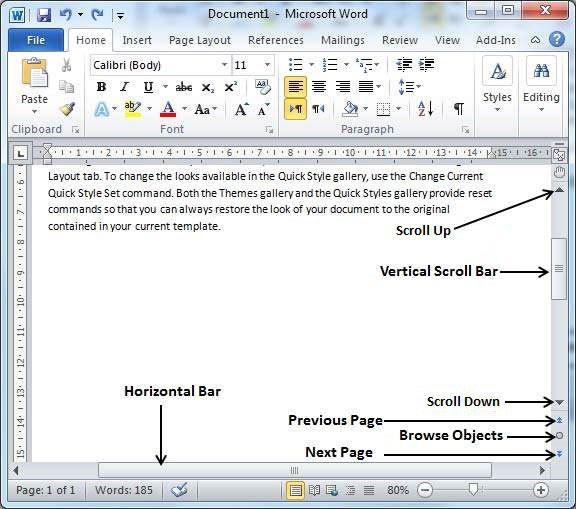Open the Paste options arrow
Viewport: 576px width, 509px height.
[x=34, y=111]
